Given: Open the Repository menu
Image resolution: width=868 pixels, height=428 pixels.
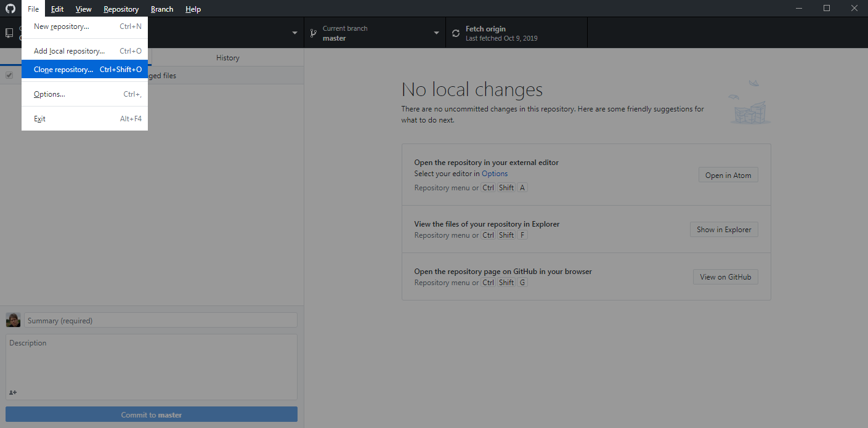Looking at the screenshot, I should (121, 9).
